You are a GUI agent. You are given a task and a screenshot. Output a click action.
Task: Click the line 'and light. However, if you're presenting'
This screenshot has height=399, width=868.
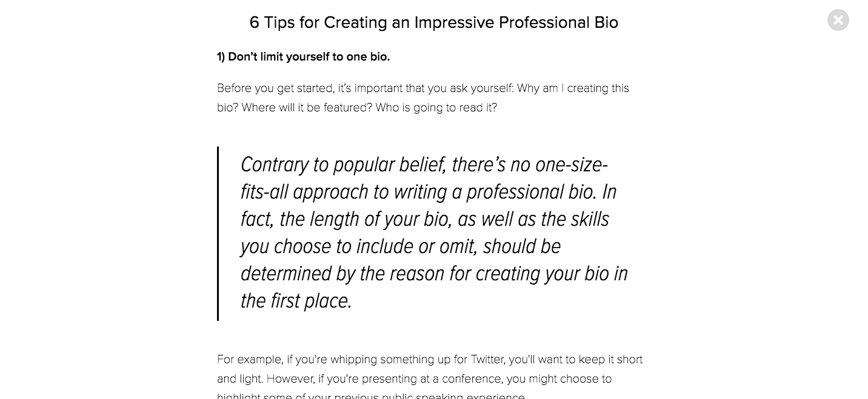[415, 379]
